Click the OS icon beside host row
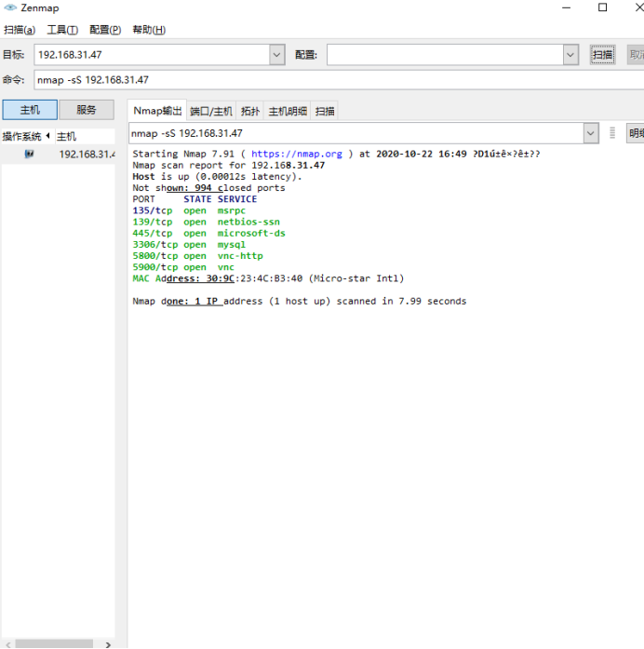 coord(29,154)
